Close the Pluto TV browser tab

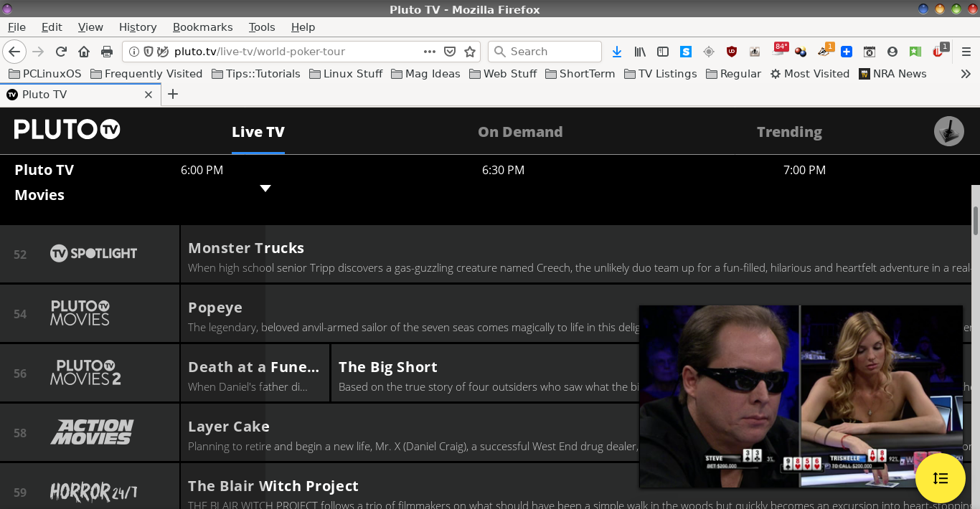click(x=149, y=95)
